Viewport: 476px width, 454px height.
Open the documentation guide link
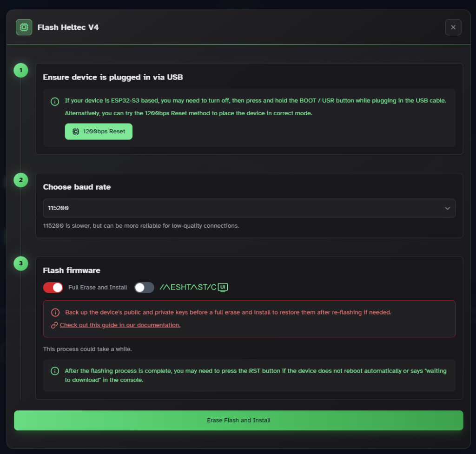point(120,325)
